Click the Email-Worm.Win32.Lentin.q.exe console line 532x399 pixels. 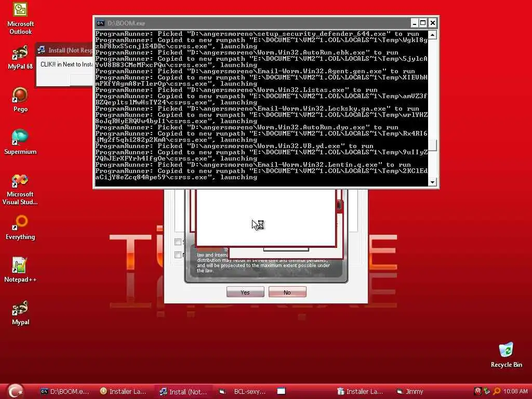pyautogui.click(x=253, y=165)
